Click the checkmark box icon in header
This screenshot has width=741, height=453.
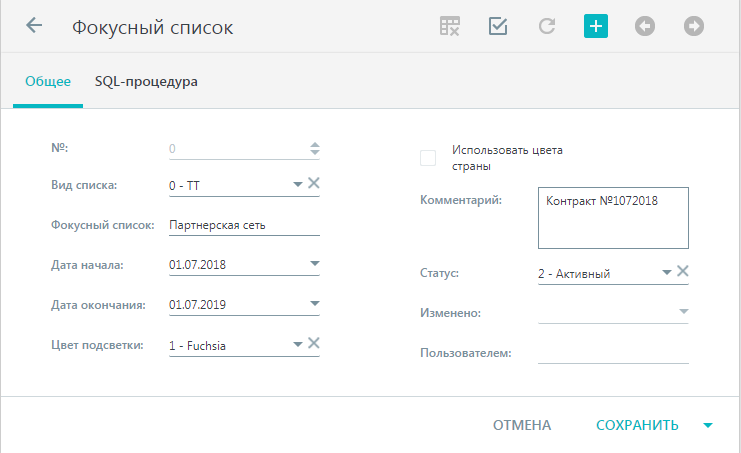coord(498,26)
